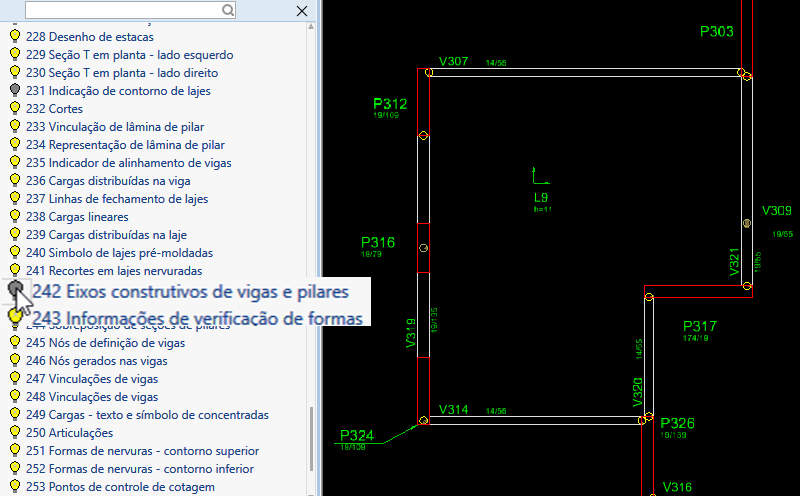Select layer 241 Recortes em lajes nervuradas
Viewport: 800px width, 496px height.
[113, 271]
